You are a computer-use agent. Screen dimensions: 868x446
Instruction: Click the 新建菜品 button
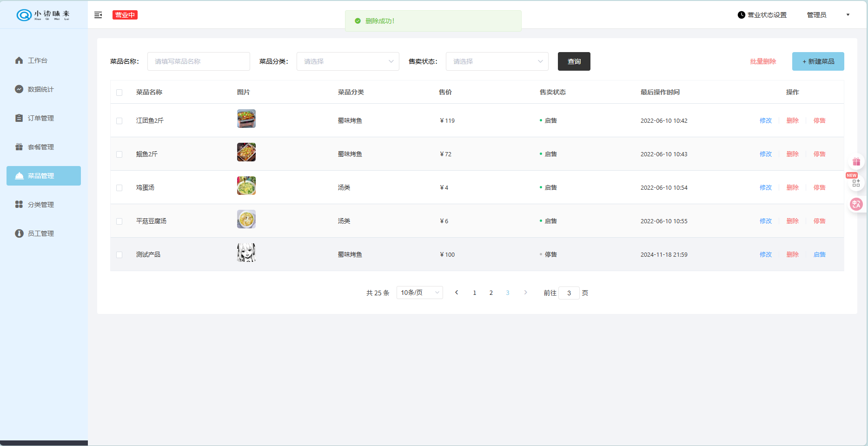click(818, 61)
